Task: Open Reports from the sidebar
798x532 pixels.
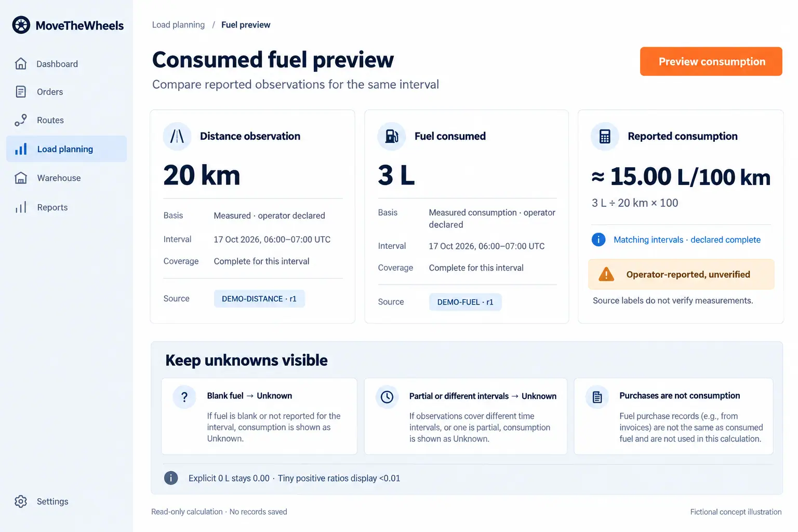Action: pos(66,207)
